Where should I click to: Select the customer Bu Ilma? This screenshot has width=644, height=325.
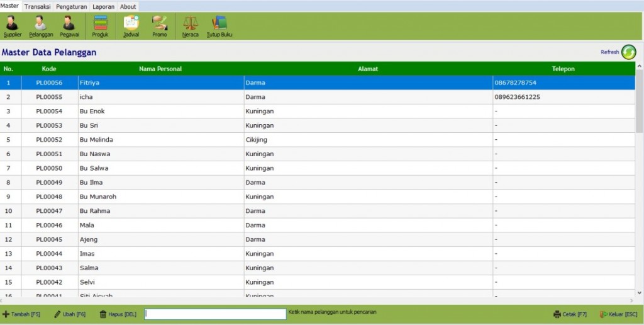coord(318,182)
